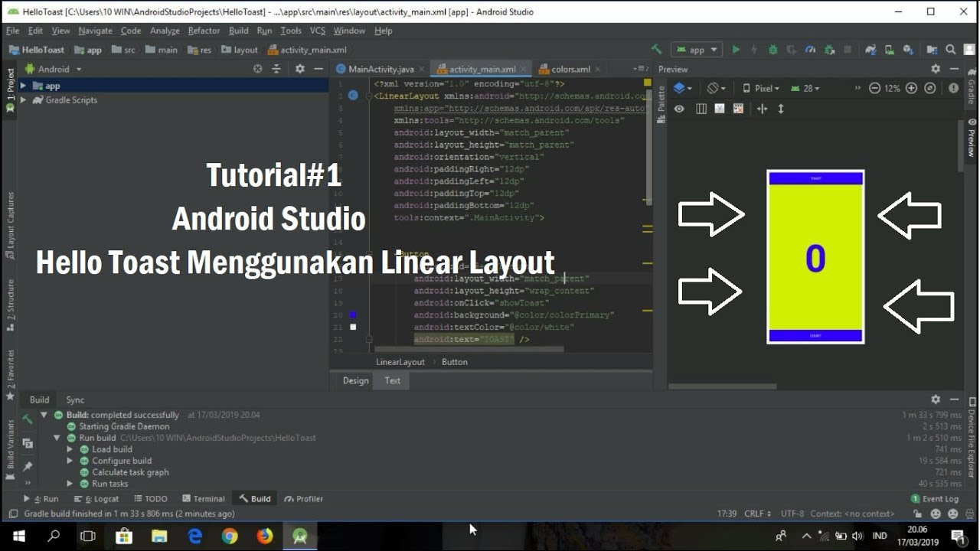Click Sync Project with Gradle Files icon
Viewport: 980px width, 551px height.
(871, 50)
